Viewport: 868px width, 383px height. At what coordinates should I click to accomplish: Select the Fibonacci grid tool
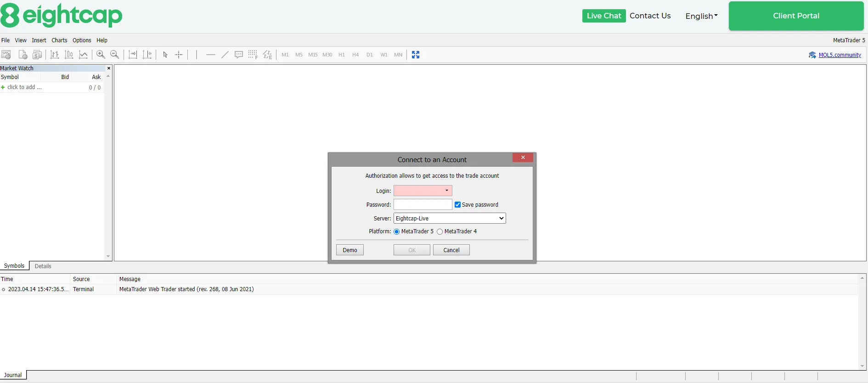pyautogui.click(x=253, y=55)
